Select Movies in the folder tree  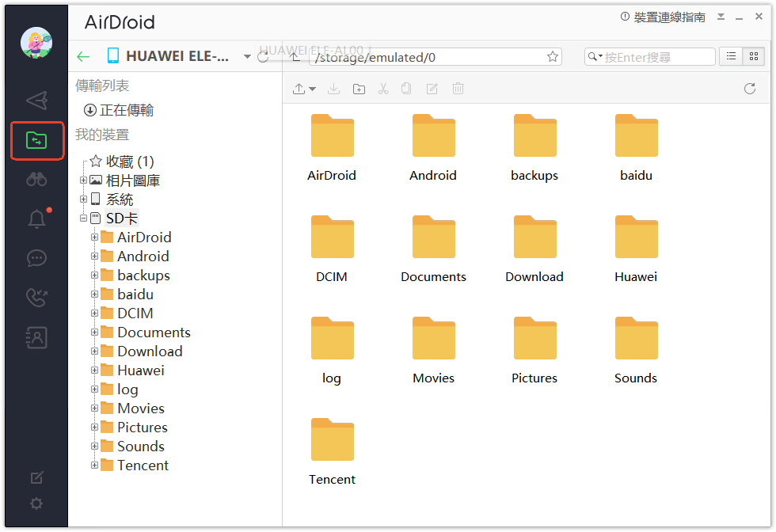133,408
